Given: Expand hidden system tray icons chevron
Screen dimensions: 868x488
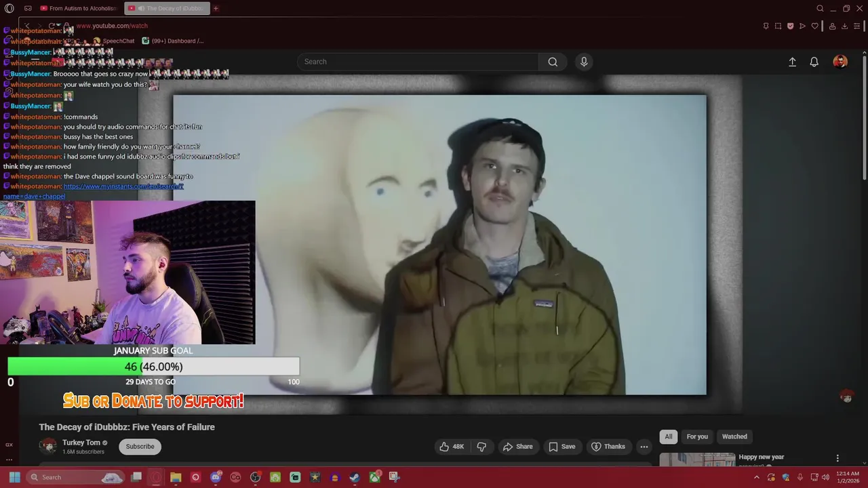Looking at the screenshot, I should [x=757, y=477].
